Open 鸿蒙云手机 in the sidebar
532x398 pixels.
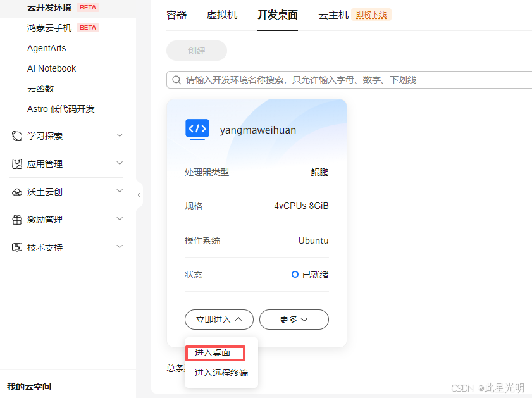click(49, 28)
